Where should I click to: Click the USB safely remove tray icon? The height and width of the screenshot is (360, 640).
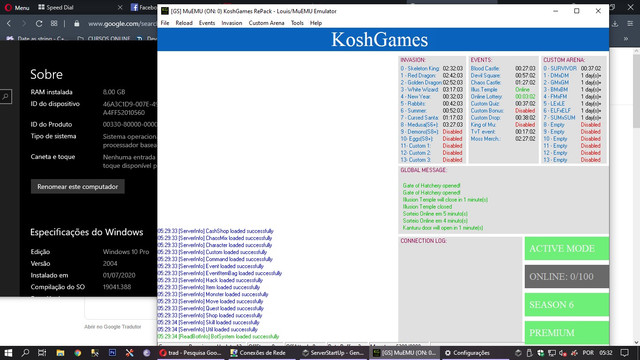click(530, 353)
